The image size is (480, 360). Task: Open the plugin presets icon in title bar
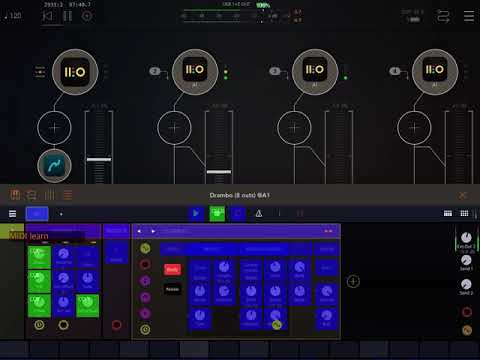coord(15,195)
